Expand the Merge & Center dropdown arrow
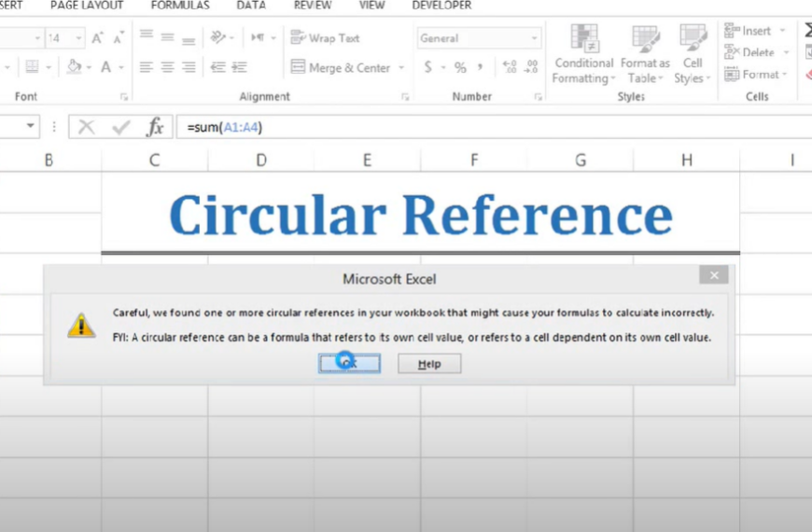The height and width of the screenshot is (532, 812). pyautogui.click(x=401, y=67)
